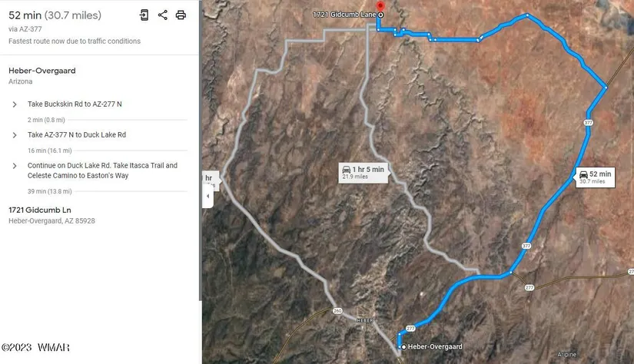
Task: Select the 1 hr 5 min alternate route
Action: 364,173
